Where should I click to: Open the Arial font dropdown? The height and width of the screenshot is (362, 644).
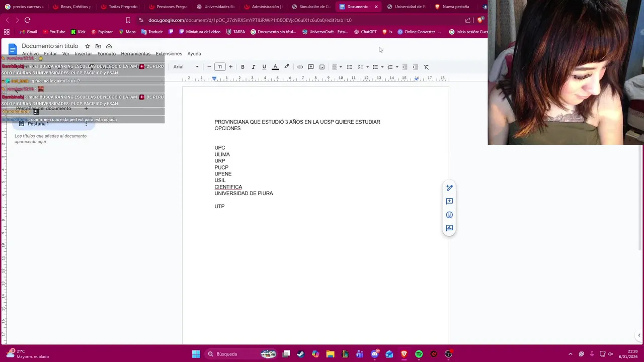[186, 67]
